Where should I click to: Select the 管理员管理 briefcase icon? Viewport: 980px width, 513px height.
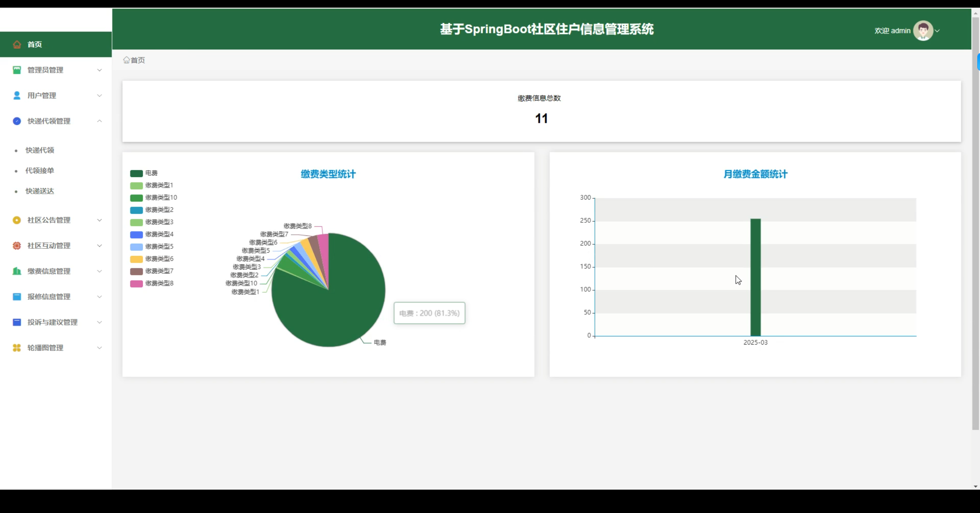[16, 70]
